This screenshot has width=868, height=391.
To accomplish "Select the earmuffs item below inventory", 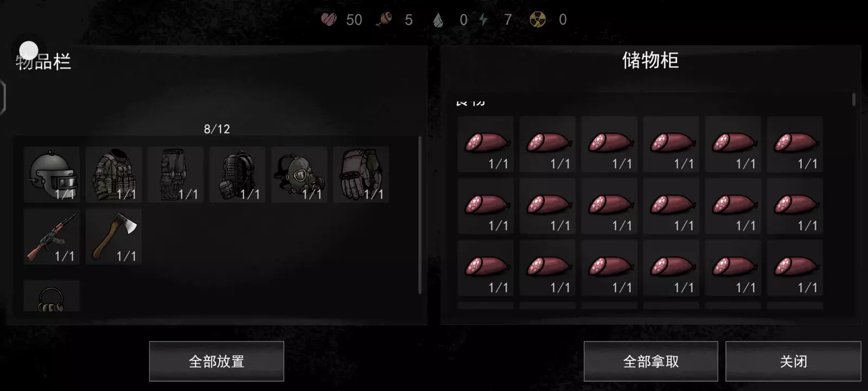I will pyautogui.click(x=52, y=296).
